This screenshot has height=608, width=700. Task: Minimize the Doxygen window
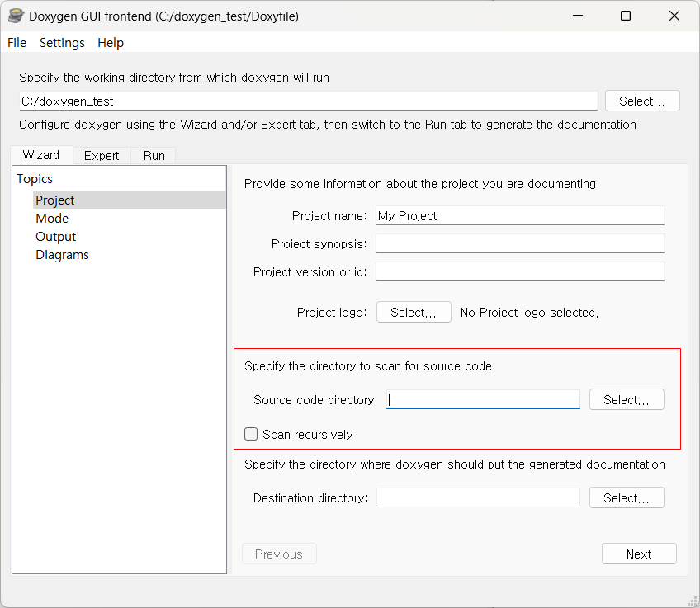click(578, 16)
